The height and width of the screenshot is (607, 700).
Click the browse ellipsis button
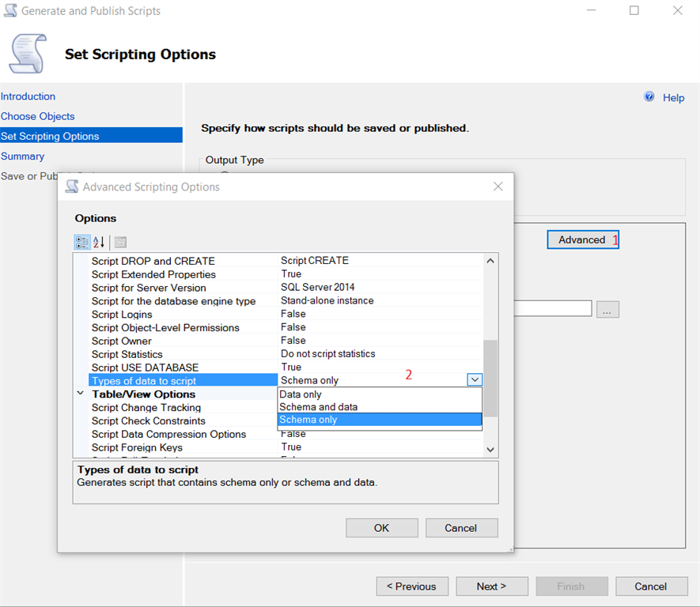click(607, 309)
